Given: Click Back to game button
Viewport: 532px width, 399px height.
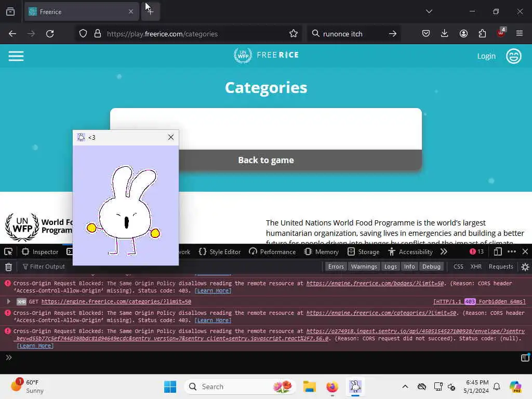Looking at the screenshot, I should [266, 160].
